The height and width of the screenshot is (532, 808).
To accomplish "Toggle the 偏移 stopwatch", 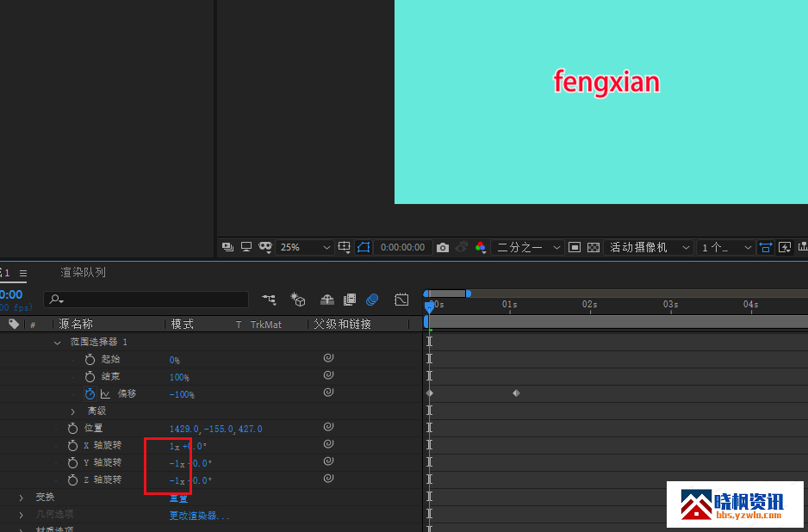I will click(x=90, y=394).
